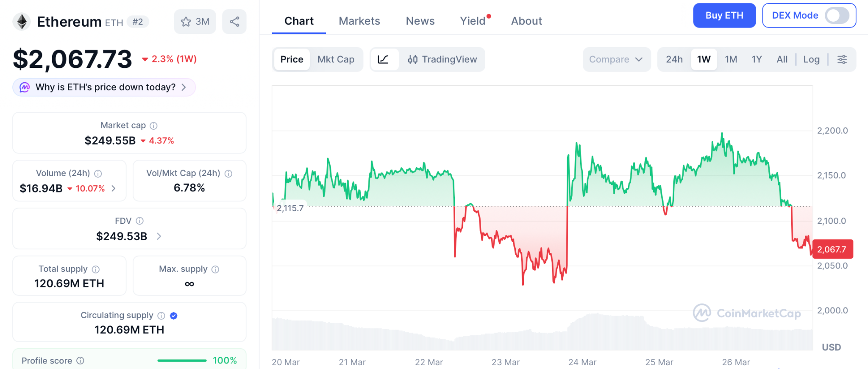Open chart settings sliders icon
This screenshot has width=868, height=369.
click(x=842, y=59)
